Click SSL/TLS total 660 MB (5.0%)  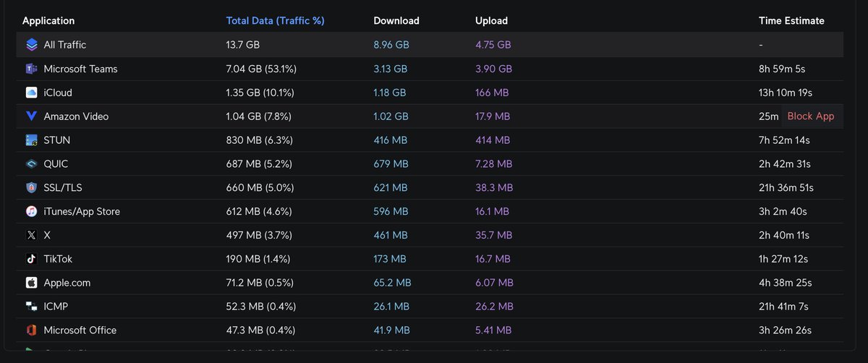(260, 188)
